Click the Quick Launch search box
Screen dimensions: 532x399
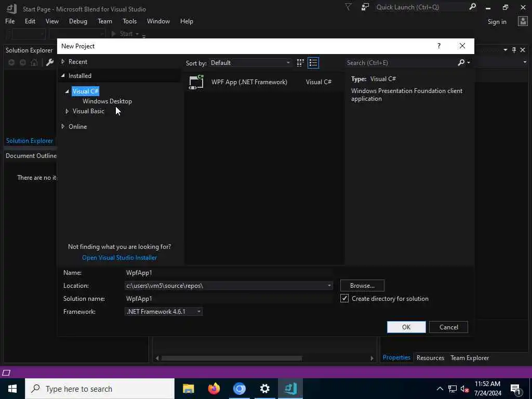[x=421, y=7]
